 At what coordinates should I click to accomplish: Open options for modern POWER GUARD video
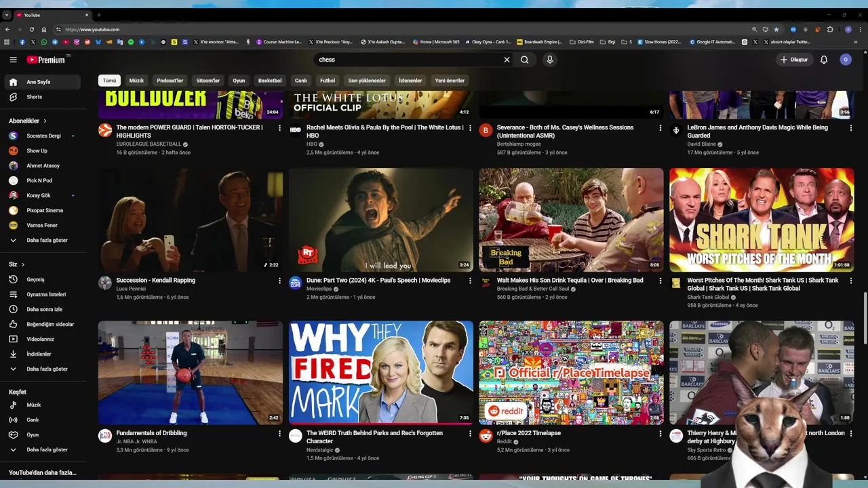click(279, 127)
